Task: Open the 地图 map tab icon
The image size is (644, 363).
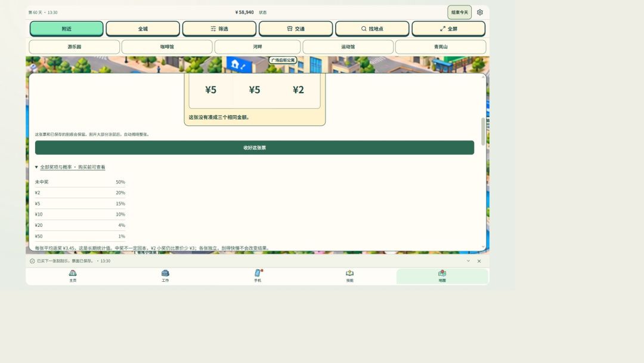Action: coord(442,273)
